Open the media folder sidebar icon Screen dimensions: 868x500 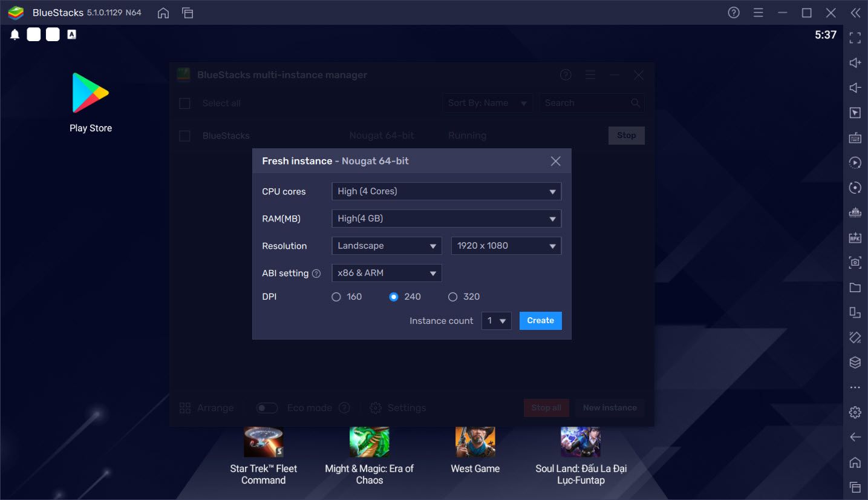pos(855,288)
